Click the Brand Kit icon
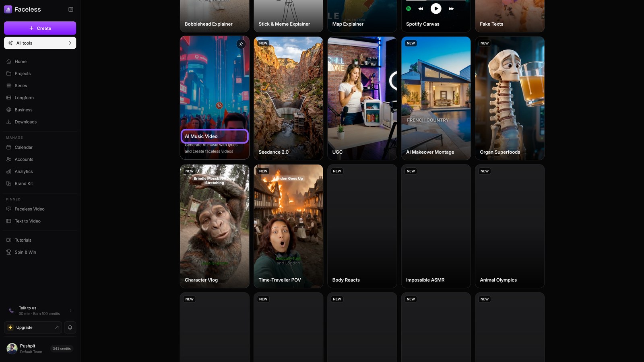 [9, 183]
